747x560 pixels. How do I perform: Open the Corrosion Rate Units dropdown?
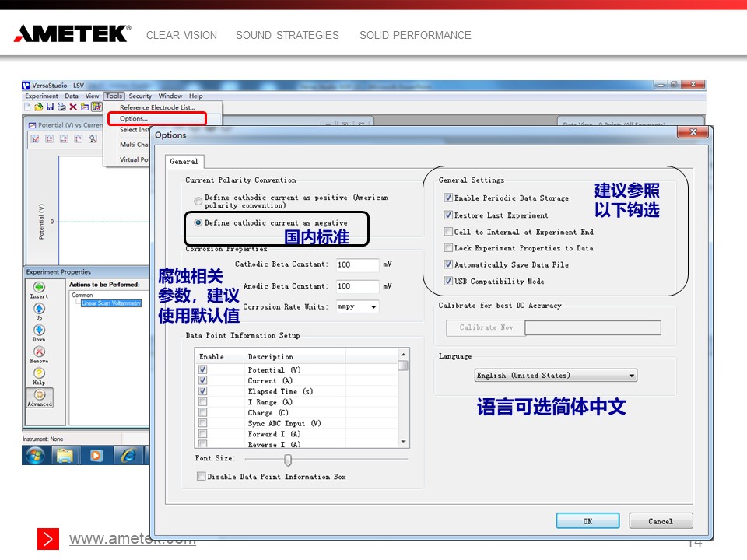[358, 306]
